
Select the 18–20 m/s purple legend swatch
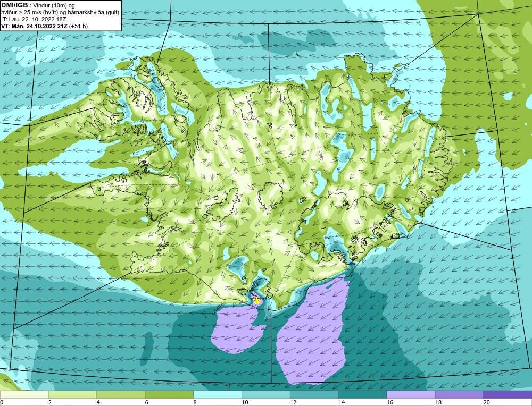[x=459, y=395]
